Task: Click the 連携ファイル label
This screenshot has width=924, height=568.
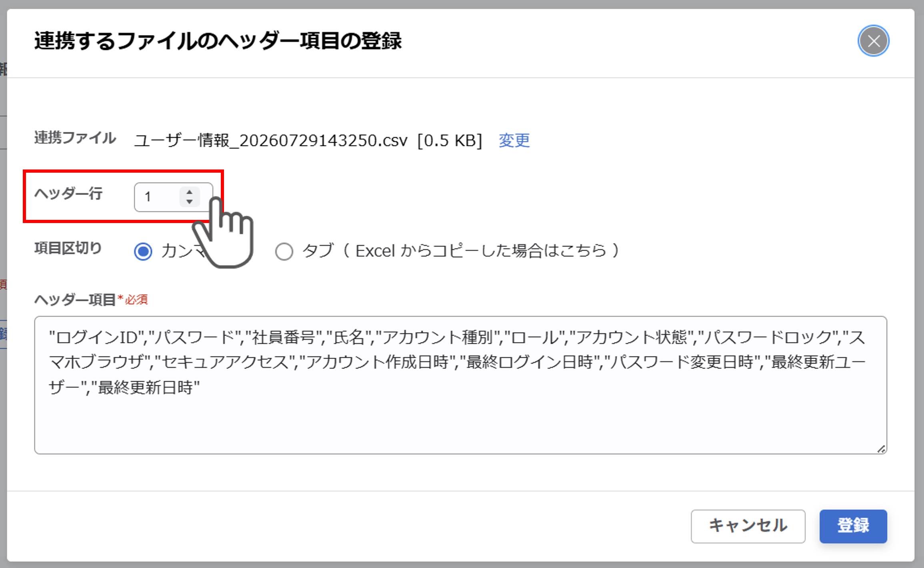Action: 75,138
